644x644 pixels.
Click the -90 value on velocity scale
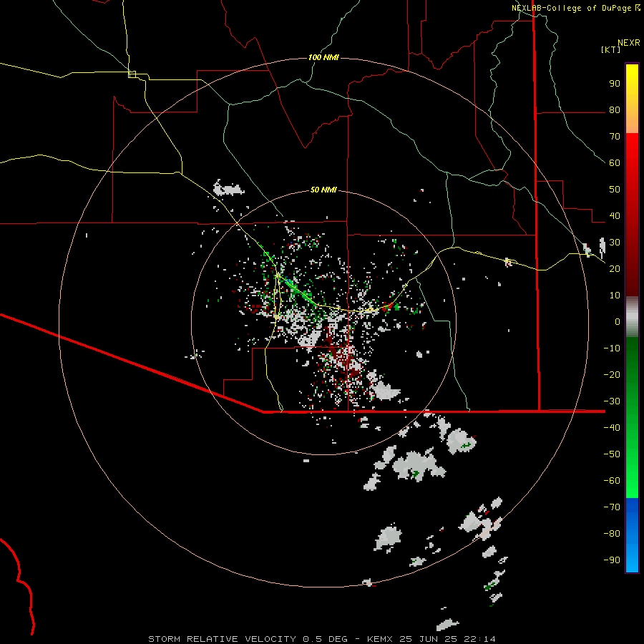point(612,560)
